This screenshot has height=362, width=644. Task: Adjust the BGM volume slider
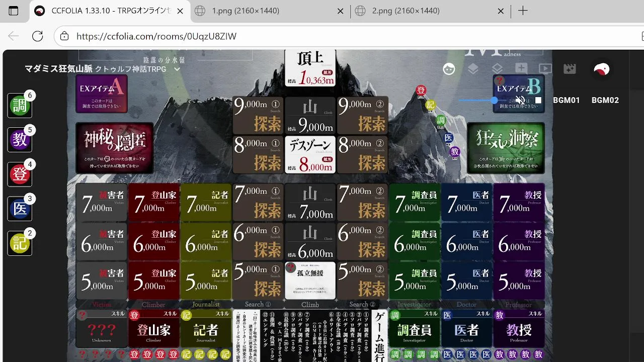tap(482, 100)
